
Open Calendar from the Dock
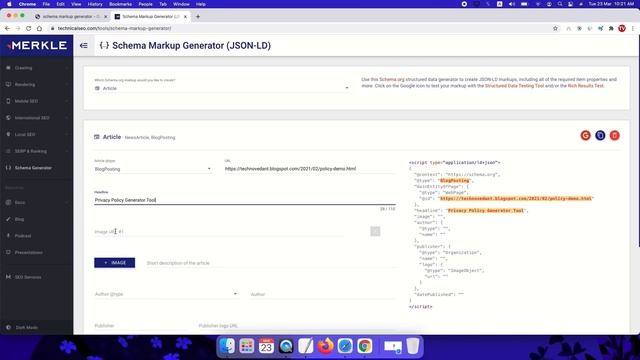(x=266, y=346)
